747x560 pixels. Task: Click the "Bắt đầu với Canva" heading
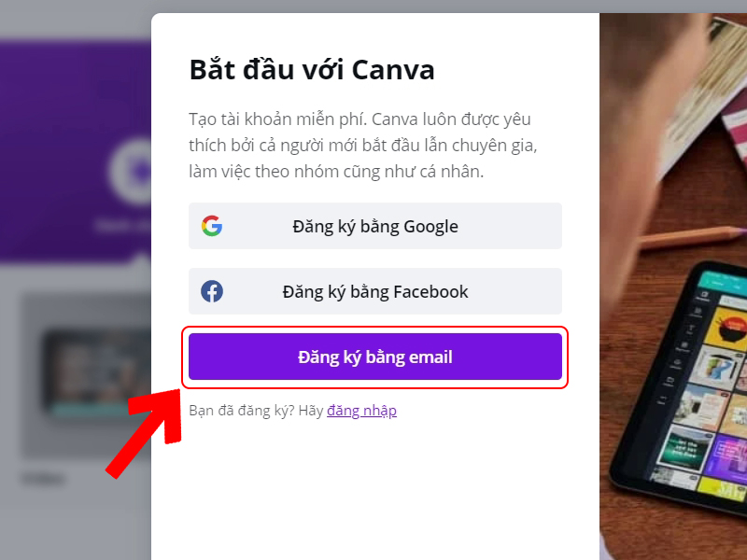pyautogui.click(x=312, y=70)
